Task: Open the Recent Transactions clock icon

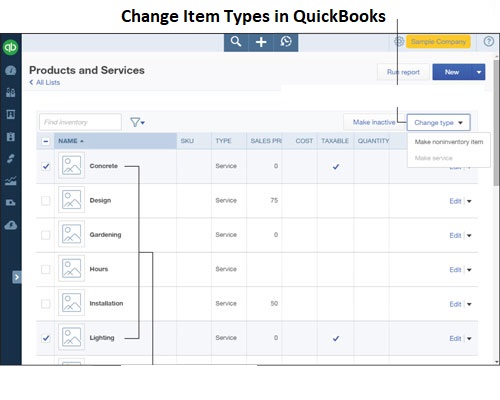Action: pyautogui.click(x=286, y=42)
